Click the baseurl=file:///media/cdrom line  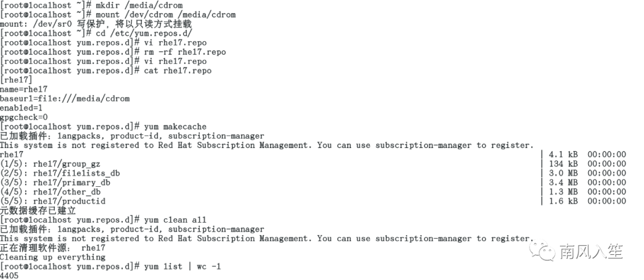(x=65, y=99)
